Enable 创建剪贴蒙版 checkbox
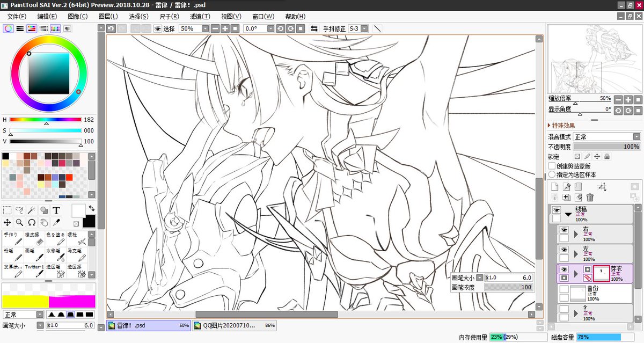This screenshot has width=644, height=343. coord(552,166)
